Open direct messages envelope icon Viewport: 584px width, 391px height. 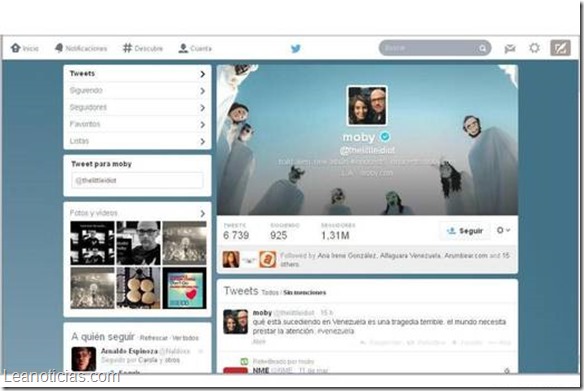coord(510,48)
